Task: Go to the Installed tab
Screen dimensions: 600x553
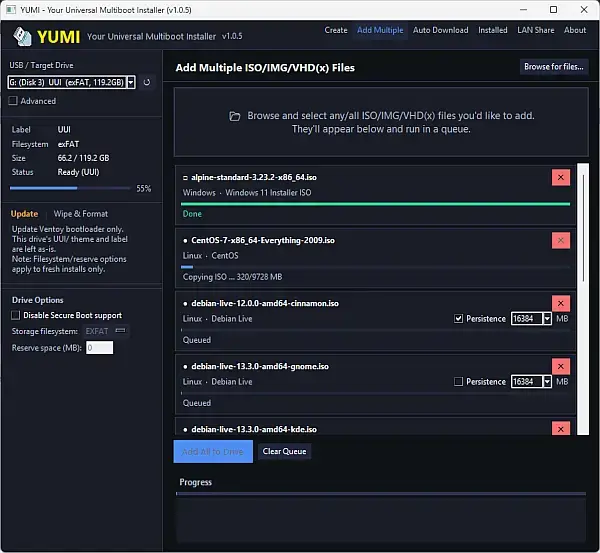Action: pos(492,30)
